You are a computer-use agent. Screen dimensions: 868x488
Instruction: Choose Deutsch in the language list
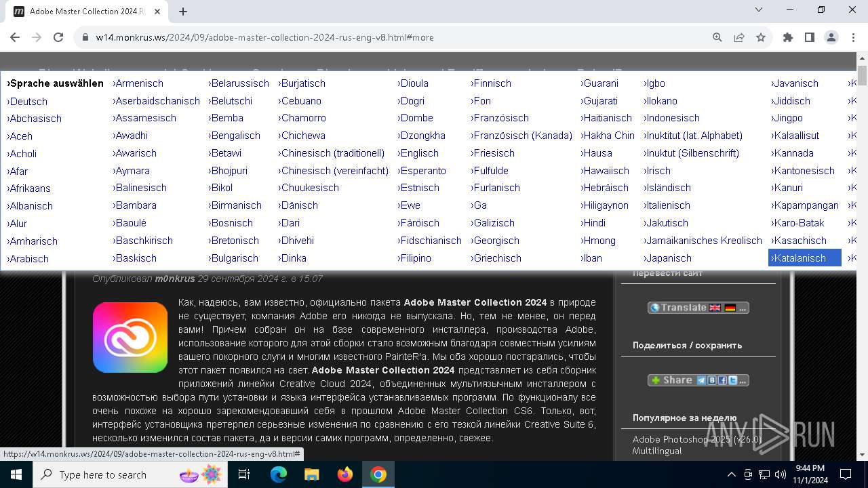click(x=27, y=102)
